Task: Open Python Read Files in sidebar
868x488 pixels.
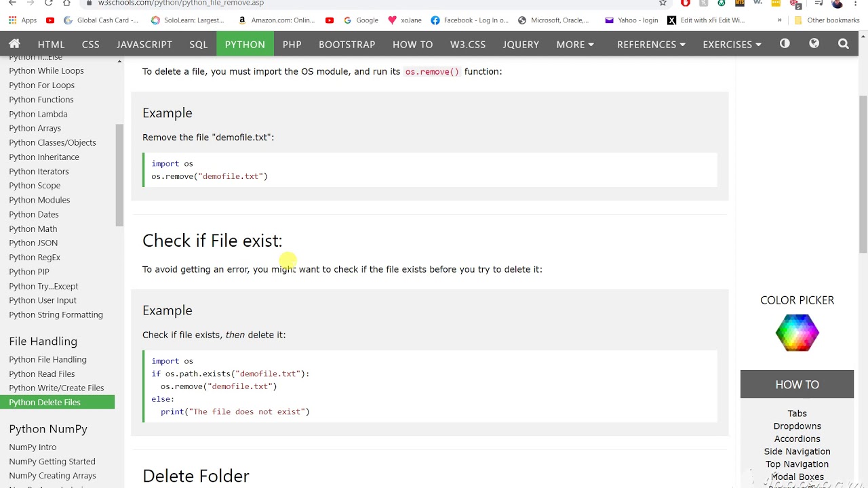Action: pos(42,373)
